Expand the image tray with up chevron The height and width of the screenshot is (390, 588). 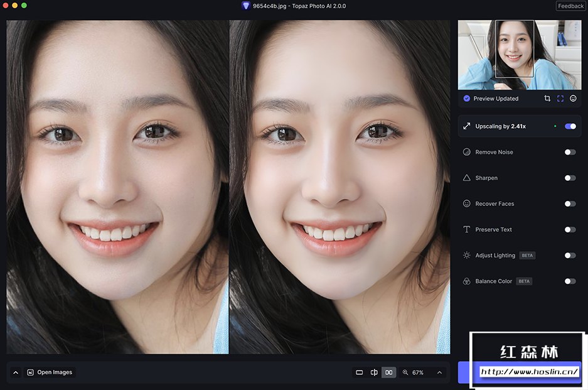pyautogui.click(x=16, y=372)
